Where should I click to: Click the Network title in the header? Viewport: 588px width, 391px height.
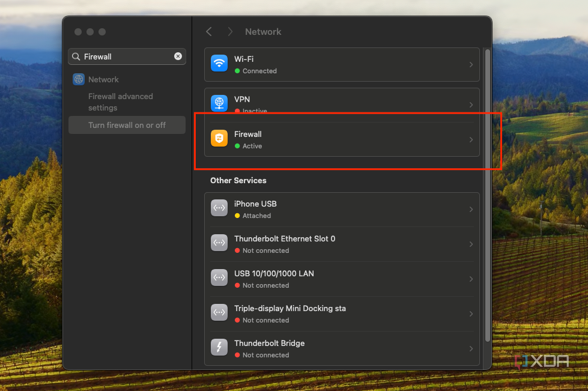click(x=263, y=32)
